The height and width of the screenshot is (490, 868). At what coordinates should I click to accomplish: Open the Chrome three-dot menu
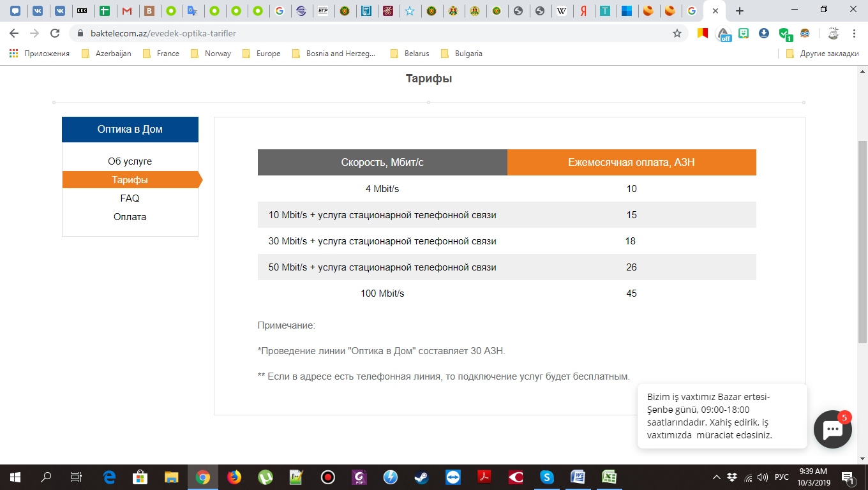click(x=854, y=33)
